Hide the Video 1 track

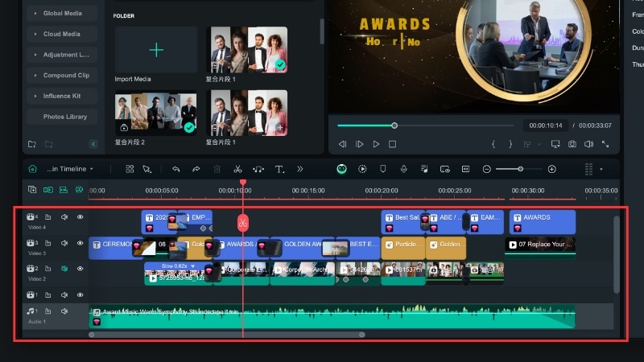(x=80, y=294)
